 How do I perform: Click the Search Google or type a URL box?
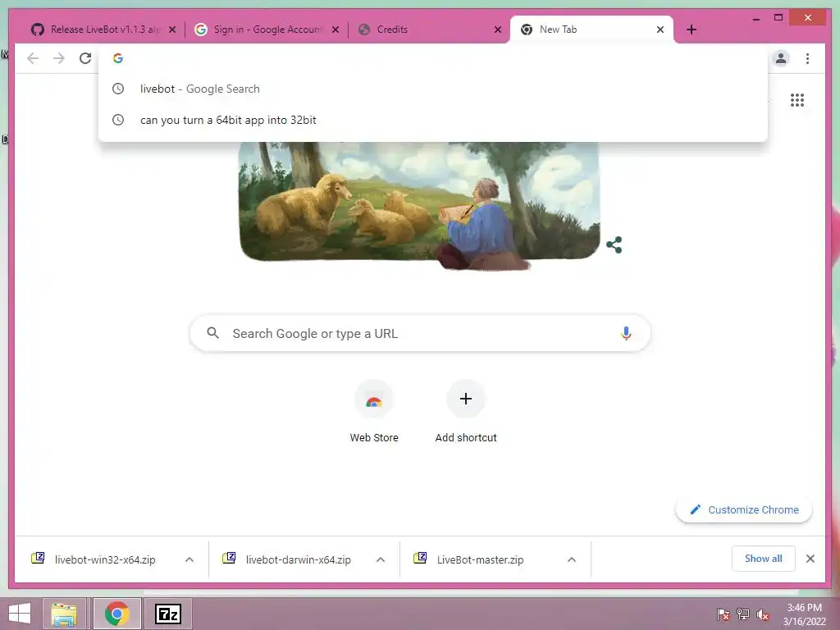(x=420, y=333)
